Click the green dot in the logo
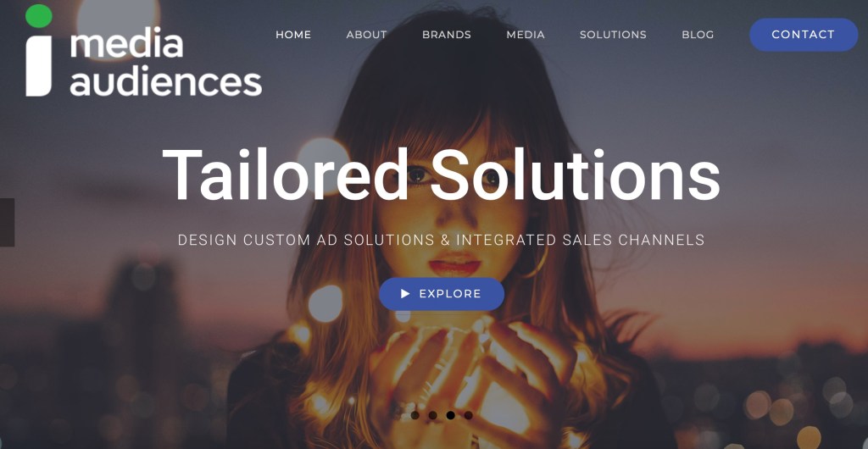This screenshot has width=868, height=449. click(39, 15)
